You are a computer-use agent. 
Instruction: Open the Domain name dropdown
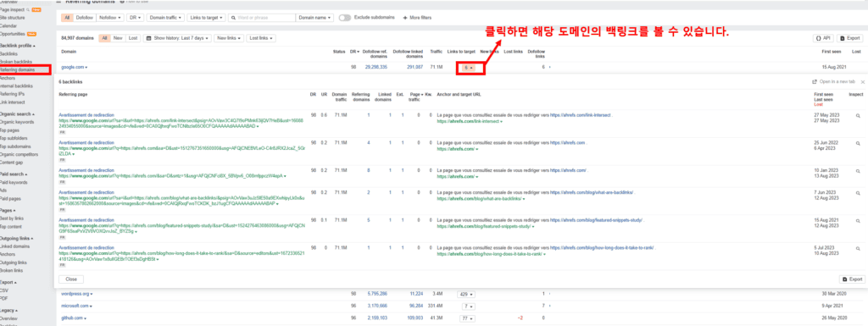coord(315,18)
